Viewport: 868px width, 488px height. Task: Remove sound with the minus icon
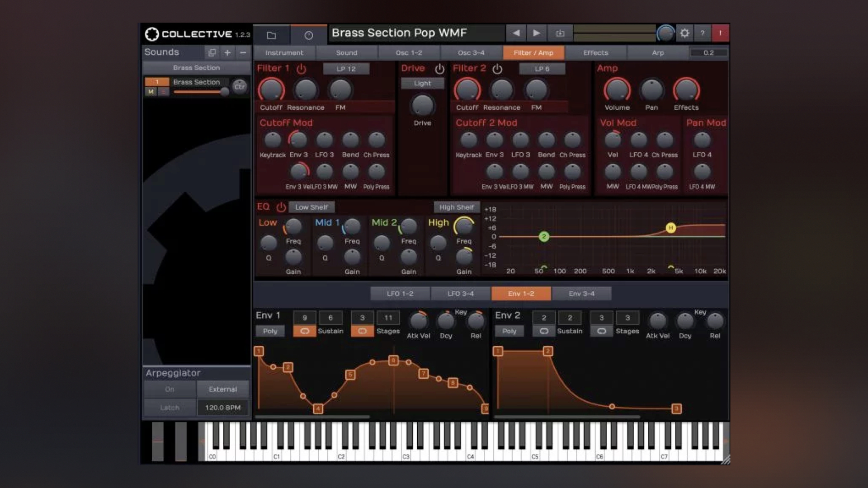[243, 52]
